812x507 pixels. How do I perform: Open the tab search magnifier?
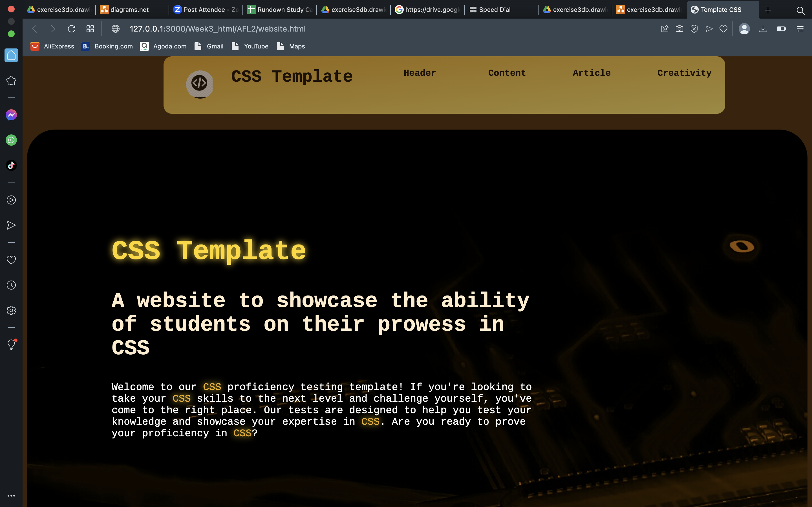click(800, 10)
